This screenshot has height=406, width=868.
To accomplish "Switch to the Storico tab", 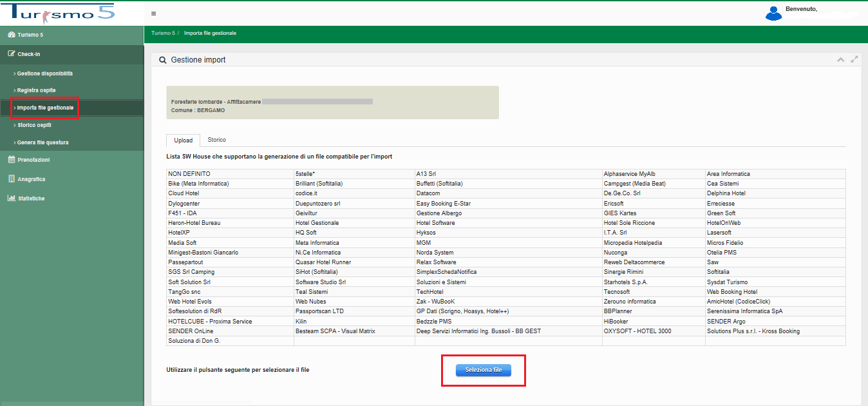I will tap(216, 140).
